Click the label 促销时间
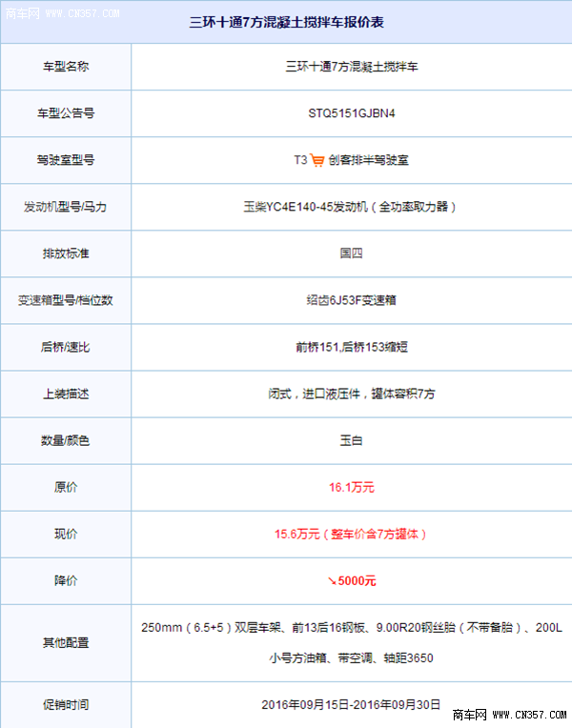The image size is (572, 728). (66, 705)
